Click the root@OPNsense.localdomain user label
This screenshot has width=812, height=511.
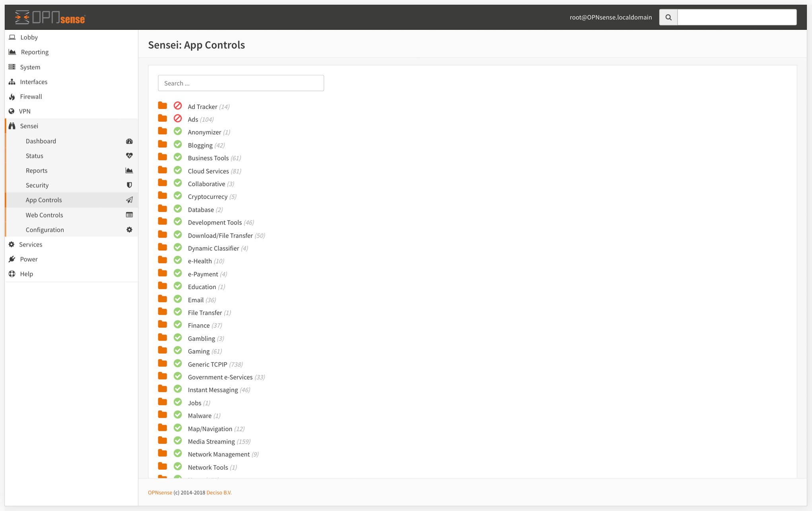pyautogui.click(x=610, y=17)
